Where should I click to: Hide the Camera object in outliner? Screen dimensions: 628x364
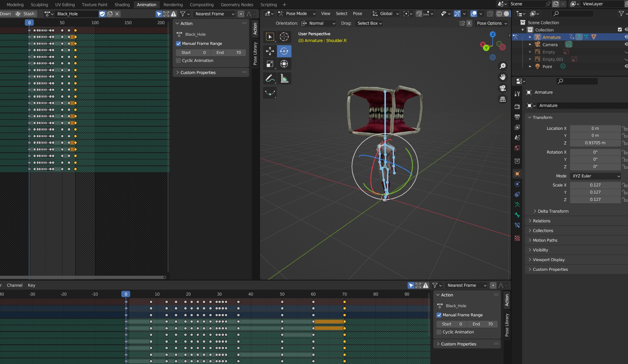[x=626, y=45]
